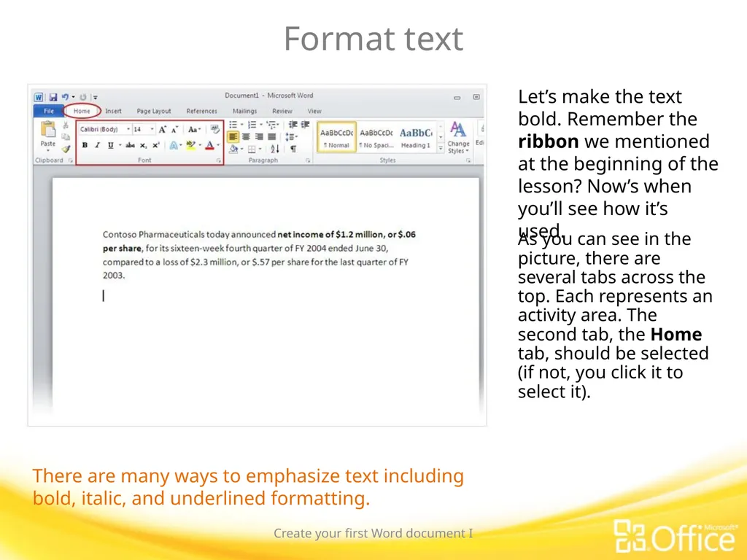
Task: Apply red Font Color A
Action: click(209, 146)
